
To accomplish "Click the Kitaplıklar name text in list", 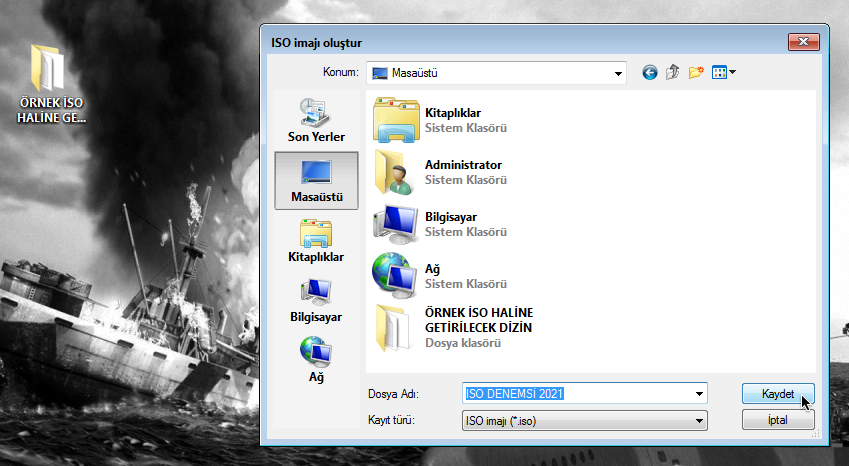I will (453, 113).
